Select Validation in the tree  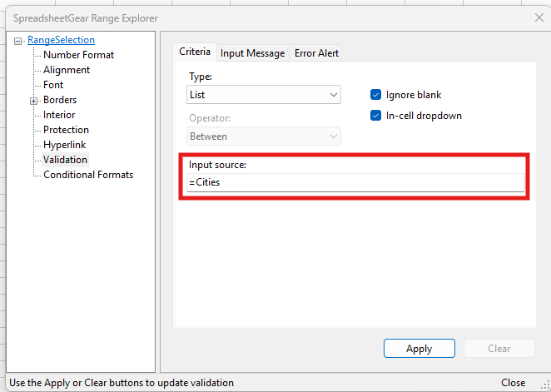(x=65, y=160)
